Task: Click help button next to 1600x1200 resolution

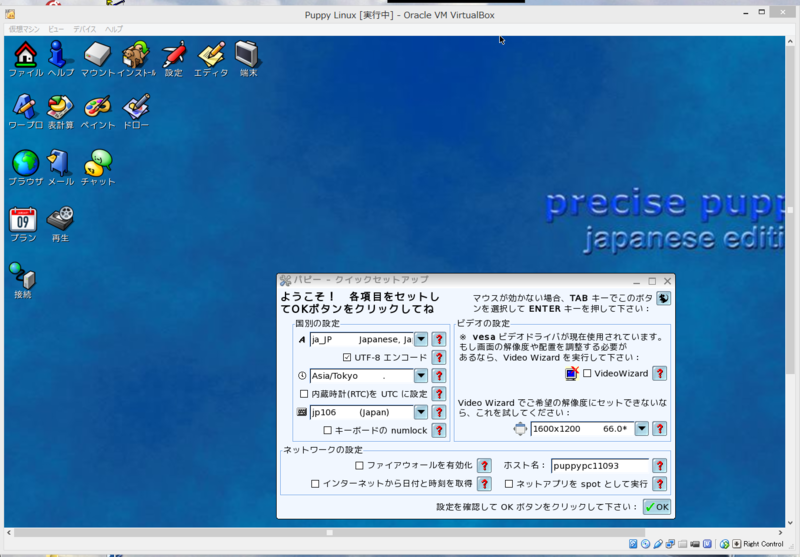Action: (660, 429)
